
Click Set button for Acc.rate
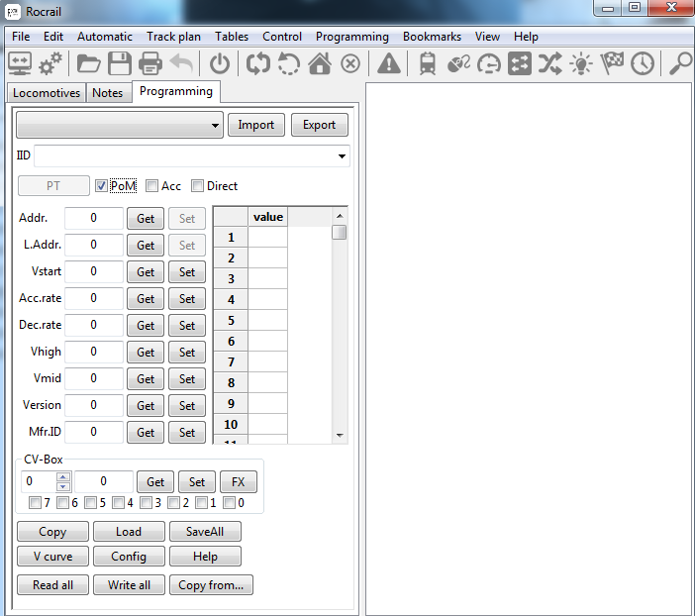click(187, 299)
